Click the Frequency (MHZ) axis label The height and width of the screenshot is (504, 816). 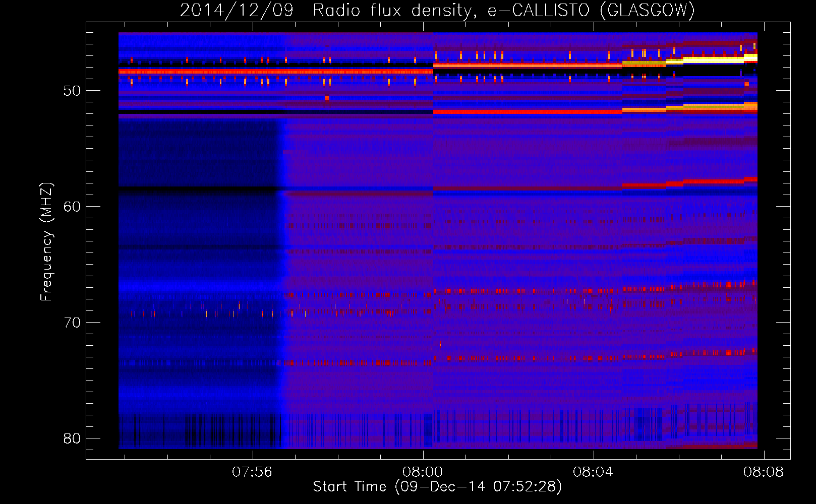point(46,241)
